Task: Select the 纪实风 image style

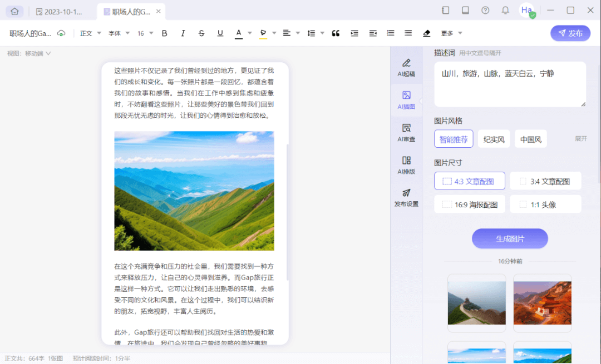Action: [x=494, y=138]
